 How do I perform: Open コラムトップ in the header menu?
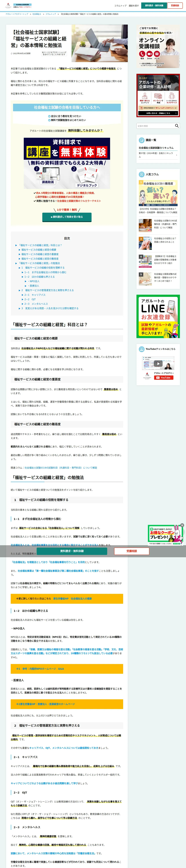point(121,6)
